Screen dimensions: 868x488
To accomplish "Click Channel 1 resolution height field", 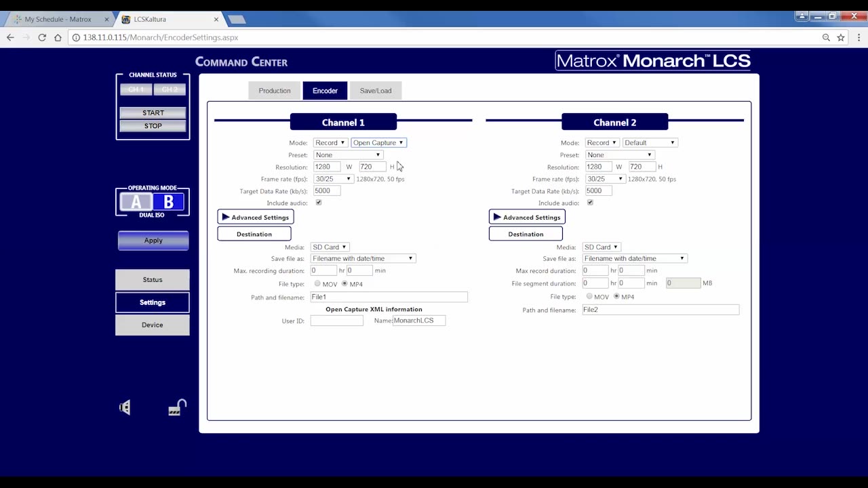I will click(372, 167).
